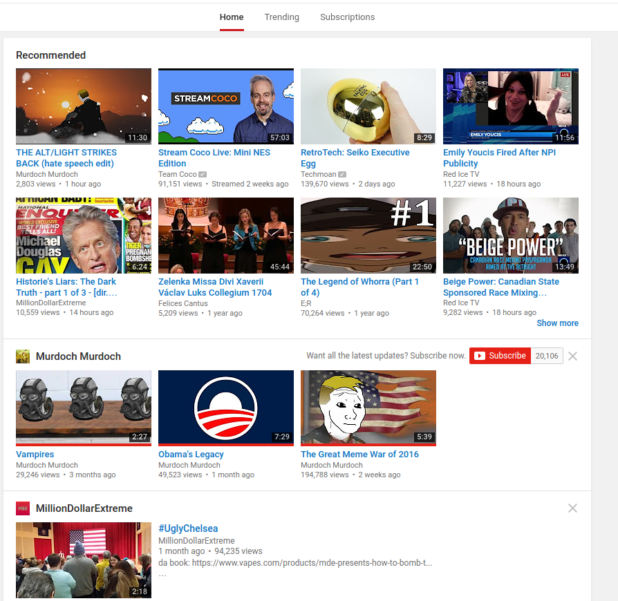
Task: Click the MillionDollarExtreme channel avatar icon
Action: click(x=23, y=508)
